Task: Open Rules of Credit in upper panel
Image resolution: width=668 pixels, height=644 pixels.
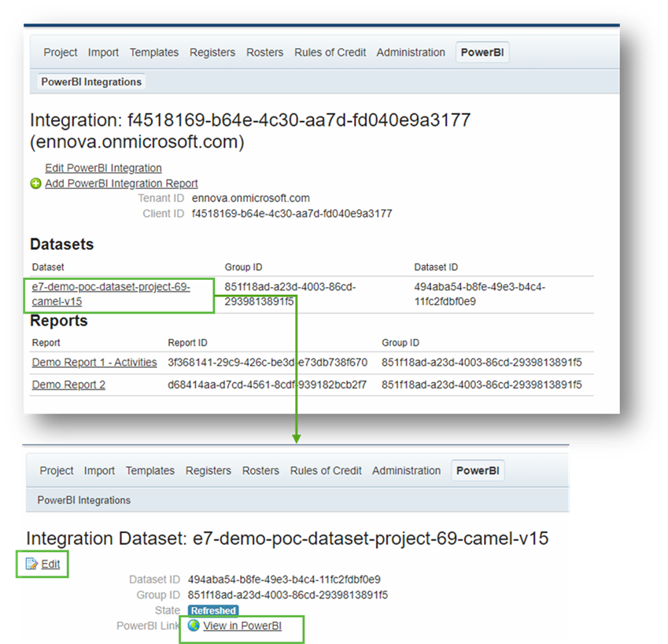Action: [x=330, y=53]
